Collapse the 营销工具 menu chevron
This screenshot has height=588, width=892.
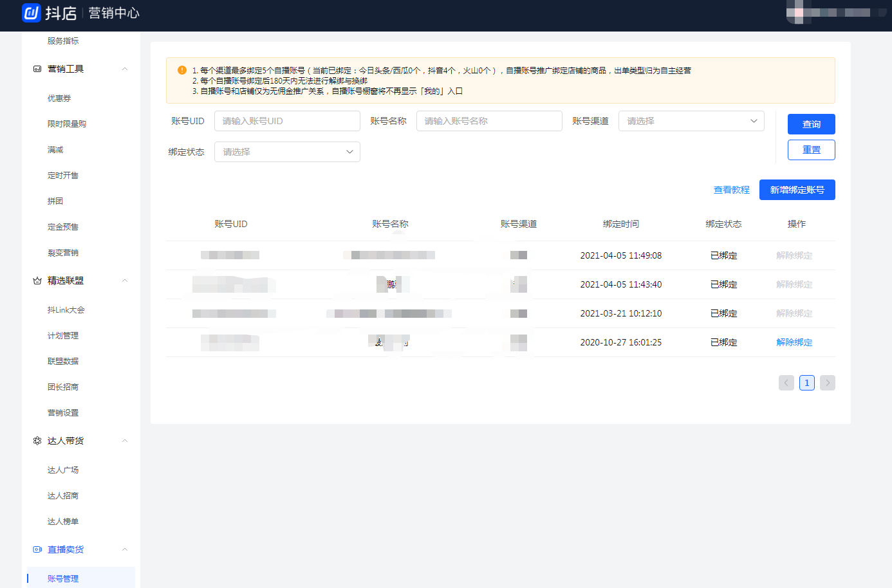[x=125, y=69]
